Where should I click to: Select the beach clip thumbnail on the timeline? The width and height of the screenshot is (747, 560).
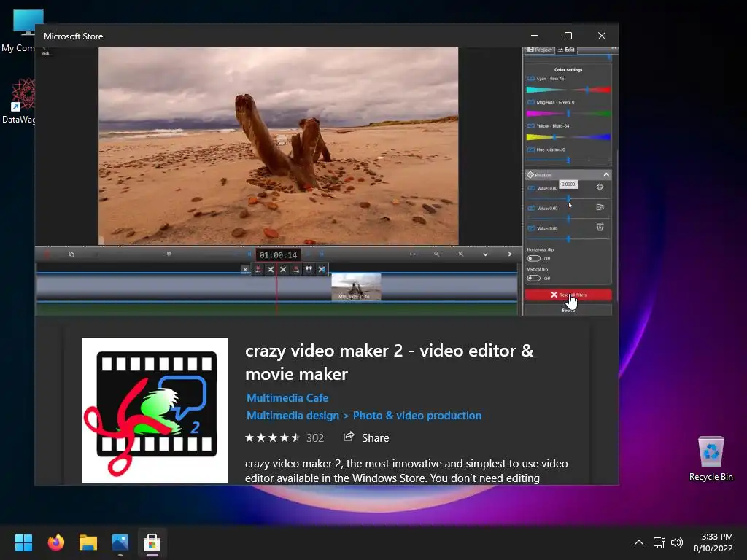pos(356,287)
